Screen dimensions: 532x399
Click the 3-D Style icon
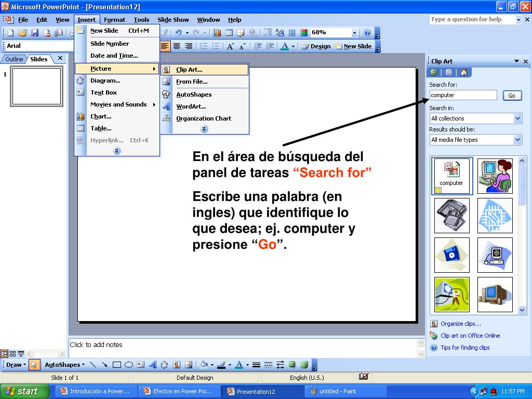point(304,365)
